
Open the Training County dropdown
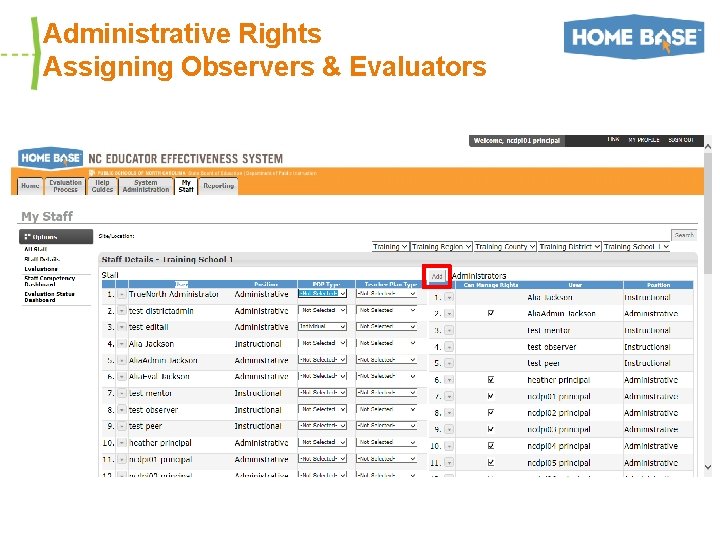(x=506, y=247)
